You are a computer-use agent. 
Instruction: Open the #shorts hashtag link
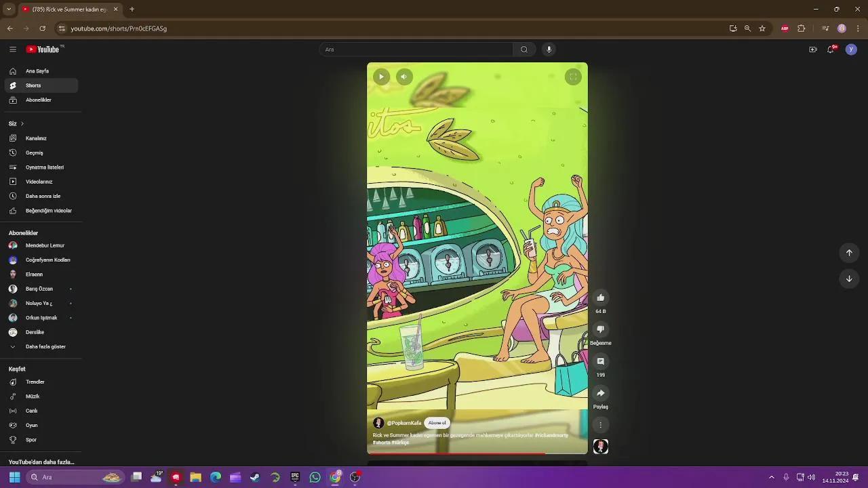tap(381, 443)
